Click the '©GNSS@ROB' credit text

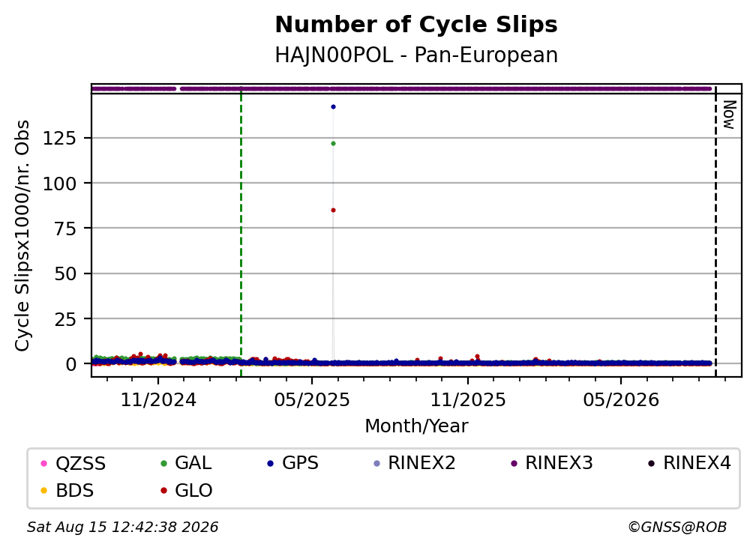[x=677, y=528]
